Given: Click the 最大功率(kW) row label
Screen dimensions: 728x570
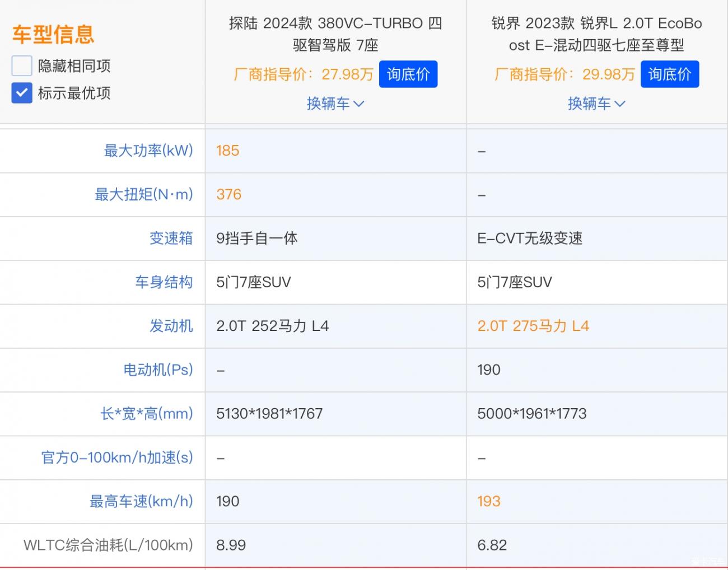Looking at the screenshot, I should pyautogui.click(x=148, y=151).
